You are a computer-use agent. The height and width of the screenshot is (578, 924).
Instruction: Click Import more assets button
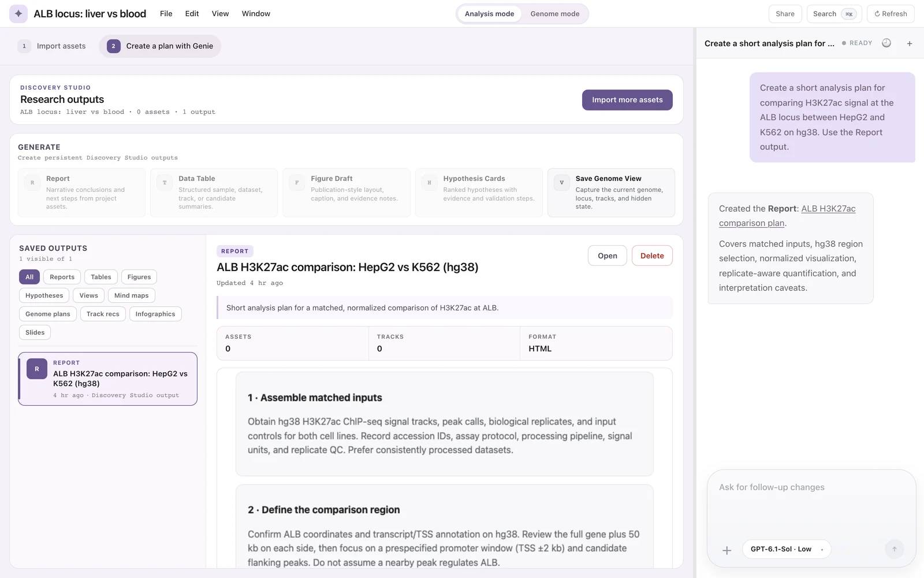[x=627, y=100]
